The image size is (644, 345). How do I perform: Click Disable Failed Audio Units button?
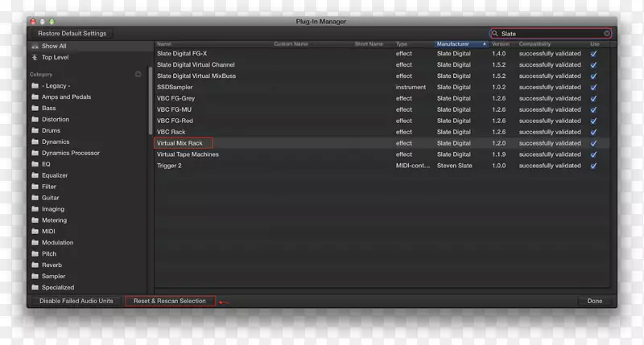(x=76, y=301)
